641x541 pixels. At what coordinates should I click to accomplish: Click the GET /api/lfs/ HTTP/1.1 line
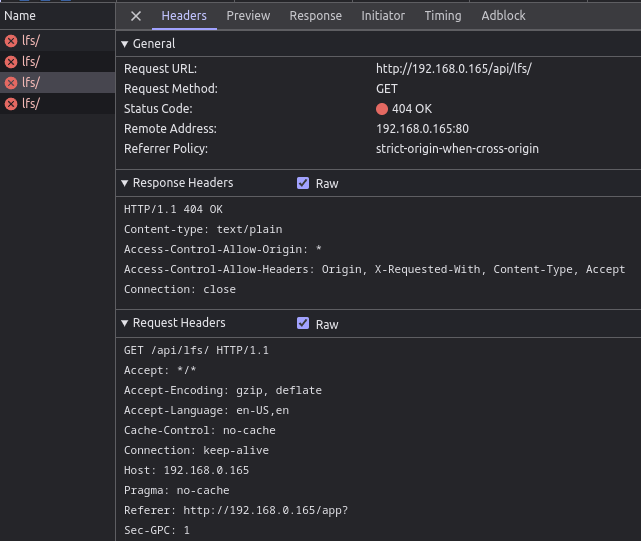click(196, 350)
